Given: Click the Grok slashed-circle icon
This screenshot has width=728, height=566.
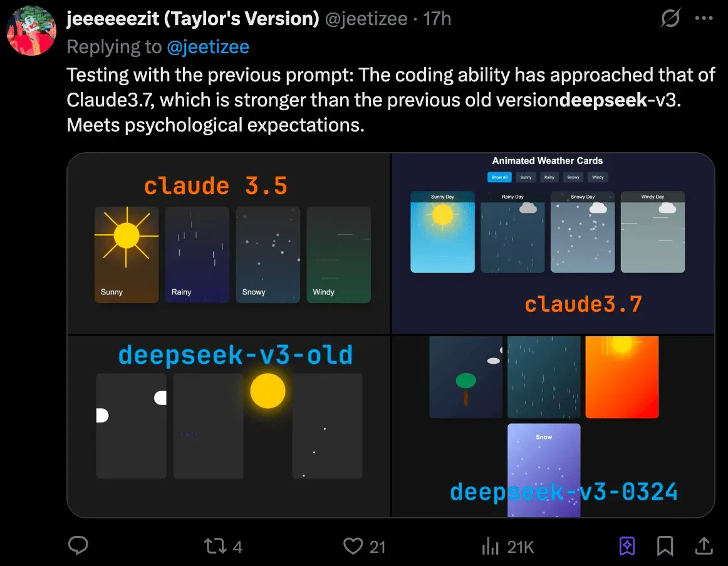Looking at the screenshot, I should click(x=670, y=19).
